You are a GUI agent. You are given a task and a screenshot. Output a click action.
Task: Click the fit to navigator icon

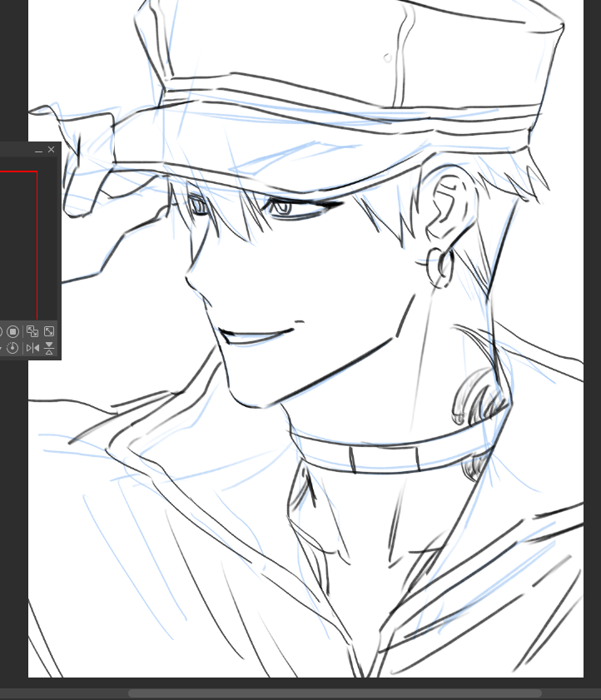tap(32, 331)
